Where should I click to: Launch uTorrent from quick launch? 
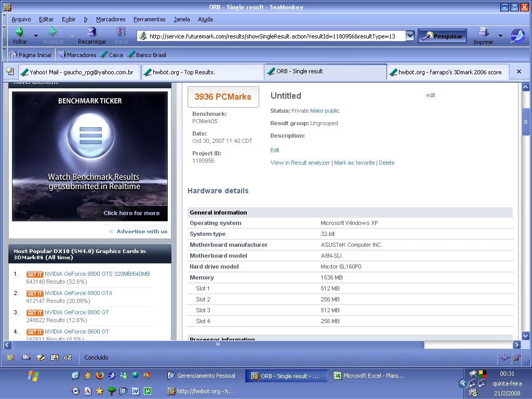point(148,391)
